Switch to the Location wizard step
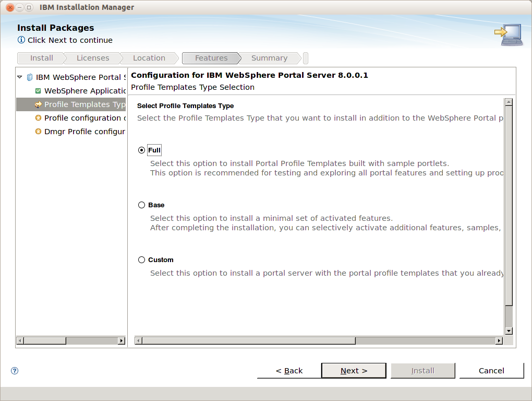The width and height of the screenshot is (532, 401). coord(149,58)
